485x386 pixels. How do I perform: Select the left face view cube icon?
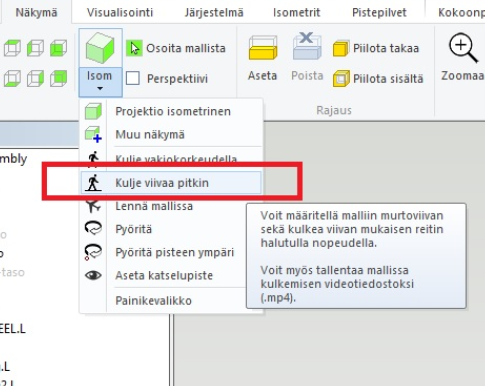[x=35, y=48]
